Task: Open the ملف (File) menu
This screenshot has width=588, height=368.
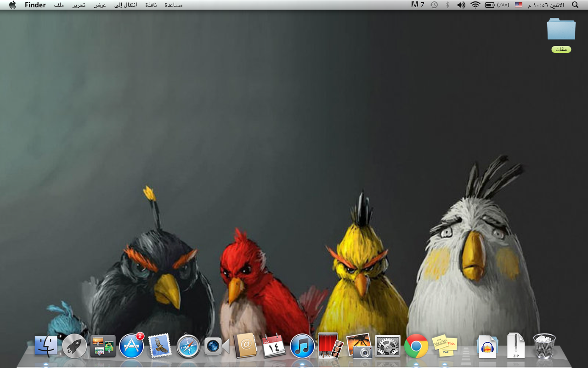Action: point(59,5)
